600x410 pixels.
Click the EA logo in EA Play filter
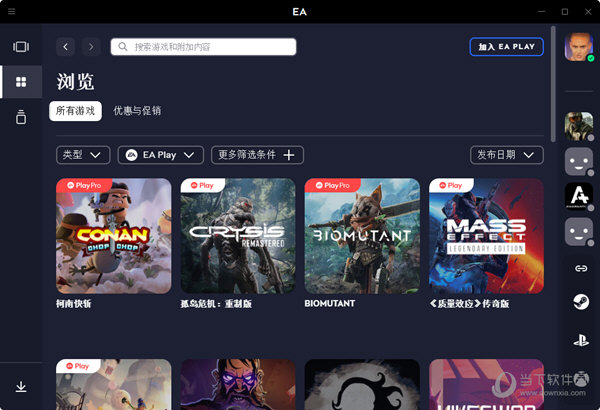click(131, 155)
